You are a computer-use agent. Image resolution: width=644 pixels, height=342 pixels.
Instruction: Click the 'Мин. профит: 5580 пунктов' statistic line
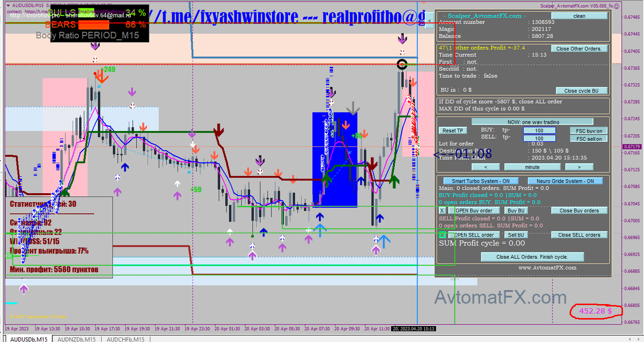54,270
